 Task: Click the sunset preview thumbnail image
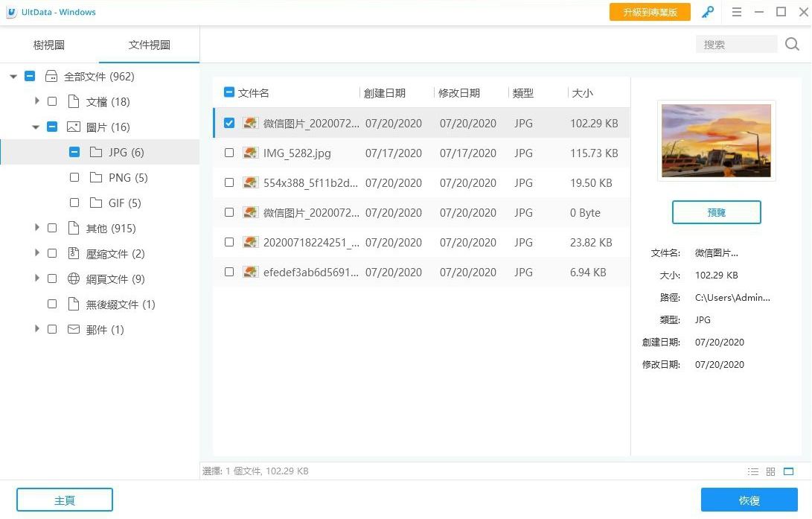click(x=716, y=141)
